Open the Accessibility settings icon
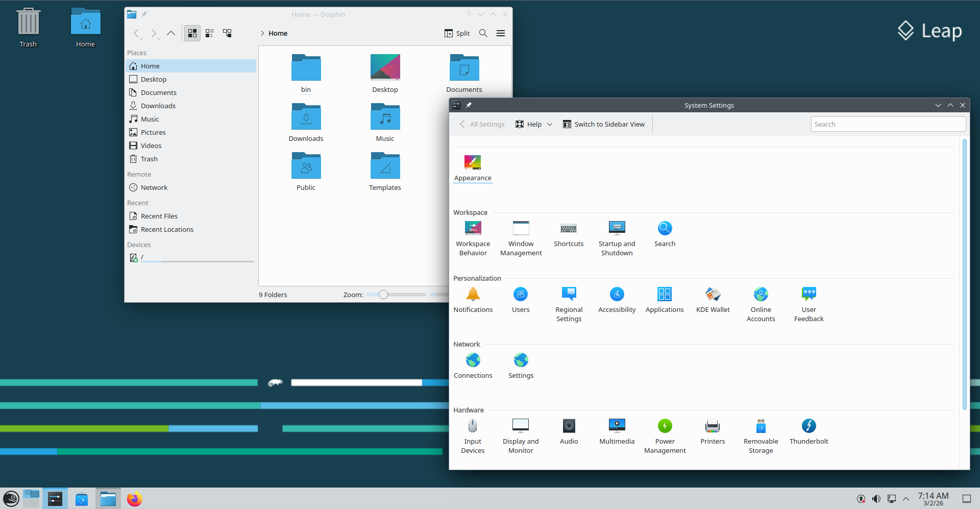 tap(617, 295)
